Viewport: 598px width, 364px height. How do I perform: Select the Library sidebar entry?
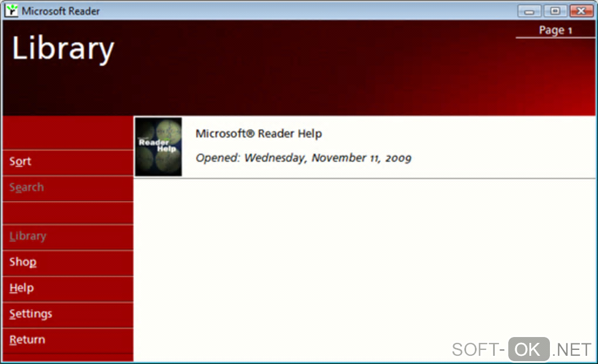click(x=68, y=237)
